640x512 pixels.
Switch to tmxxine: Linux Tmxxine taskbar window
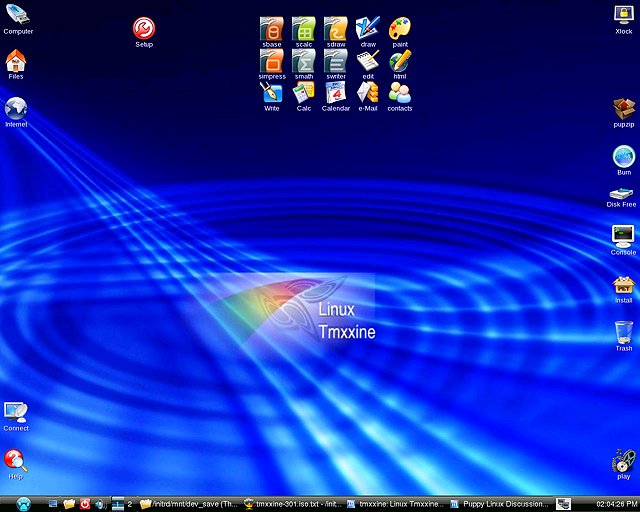point(396,504)
